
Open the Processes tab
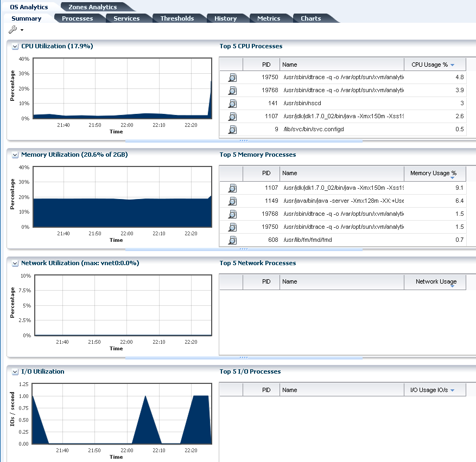tap(78, 18)
